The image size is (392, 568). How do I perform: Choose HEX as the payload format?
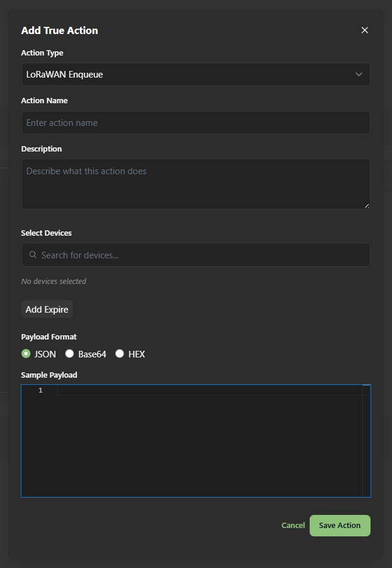click(x=119, y=353)
